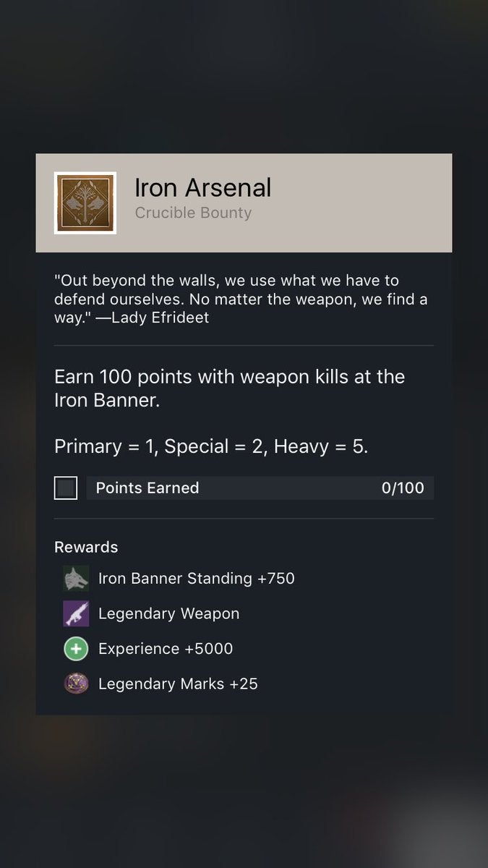
Task: Click the Iron Arsenal bounty emblem icon
Action: [x=85, y=203]
